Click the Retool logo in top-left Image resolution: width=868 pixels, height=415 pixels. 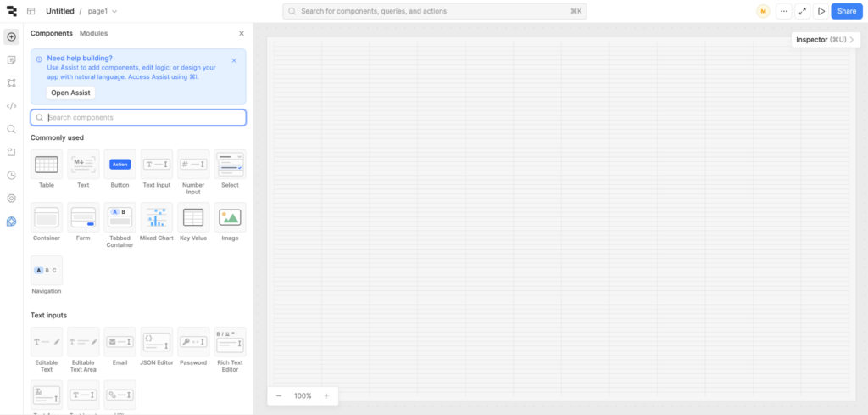click(x=11, y=11)
